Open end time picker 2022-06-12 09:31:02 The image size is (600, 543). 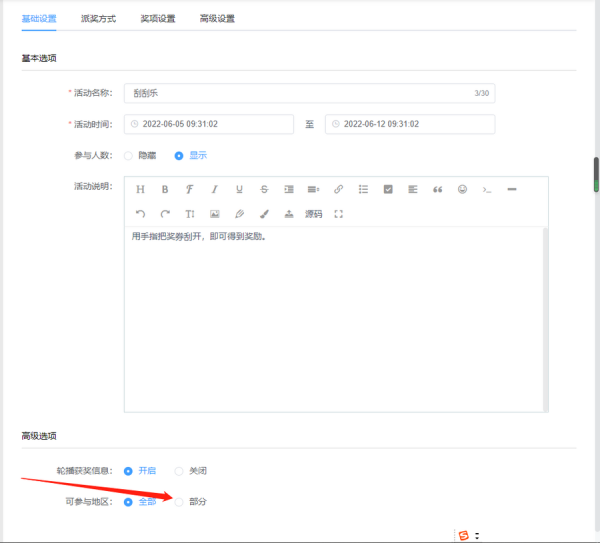click(x=410, y=124)
